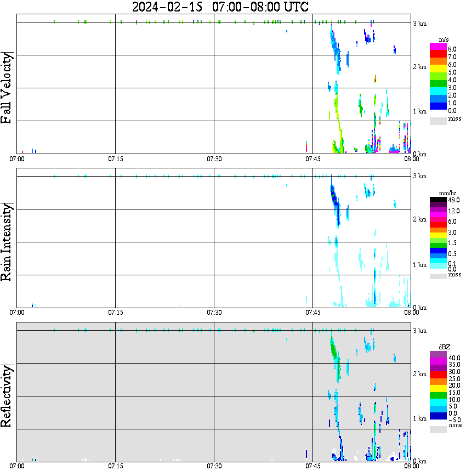Screen dimensions: 466x476
Task: Click 07:15 label under Fall Velocity plot
Action: click(116, 159)
